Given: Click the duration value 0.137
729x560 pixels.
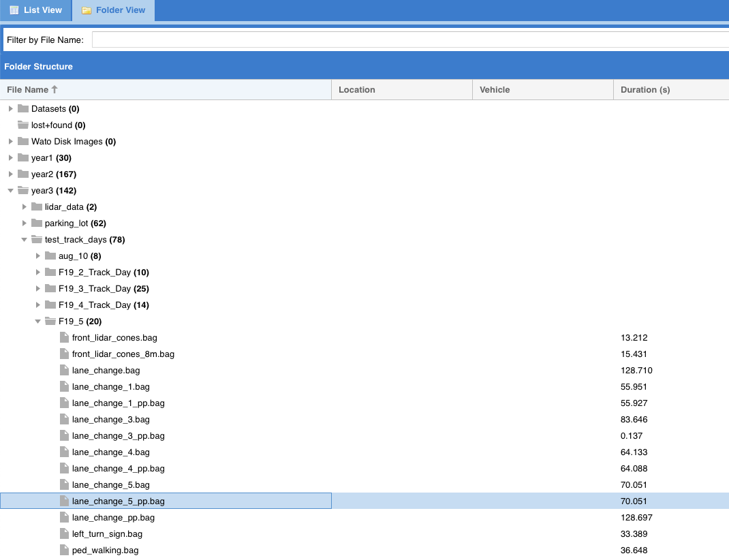Looking at the screenshot, I should 632,436.
